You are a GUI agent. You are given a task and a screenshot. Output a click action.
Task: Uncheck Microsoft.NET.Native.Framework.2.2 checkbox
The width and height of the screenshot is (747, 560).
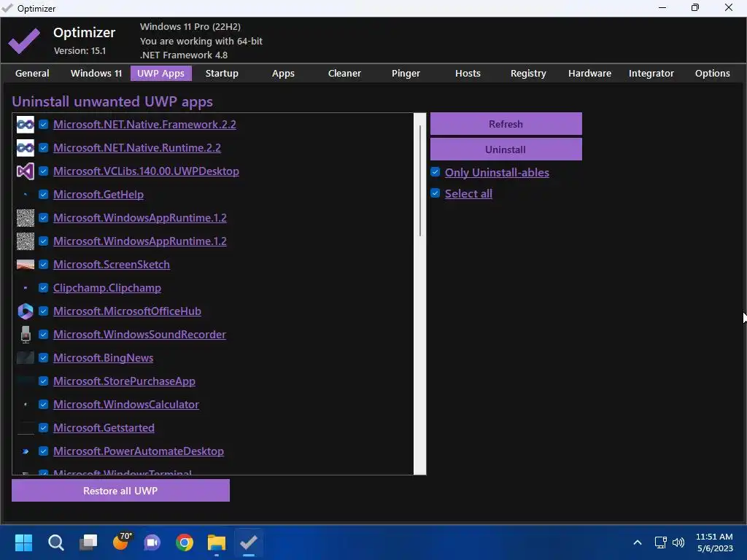coord(43,124)
